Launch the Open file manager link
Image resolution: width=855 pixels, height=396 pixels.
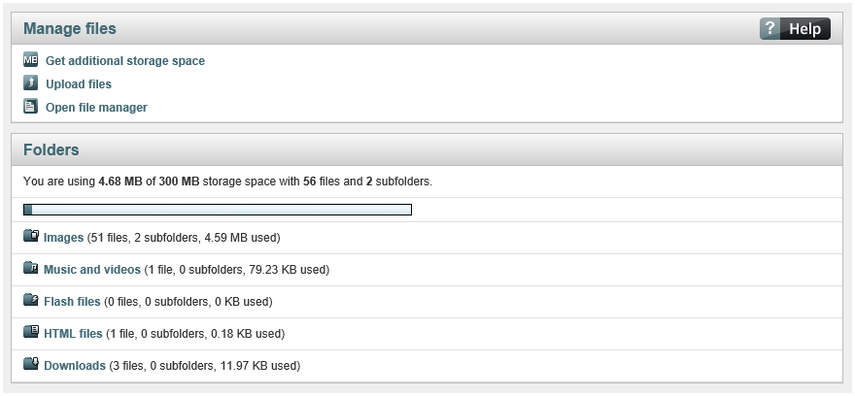click(x=97, y=107)
